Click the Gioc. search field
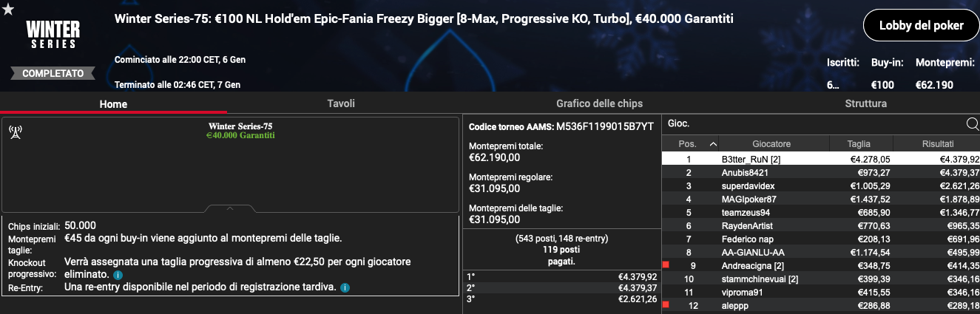The image size is (980, 314). (814, 124)
